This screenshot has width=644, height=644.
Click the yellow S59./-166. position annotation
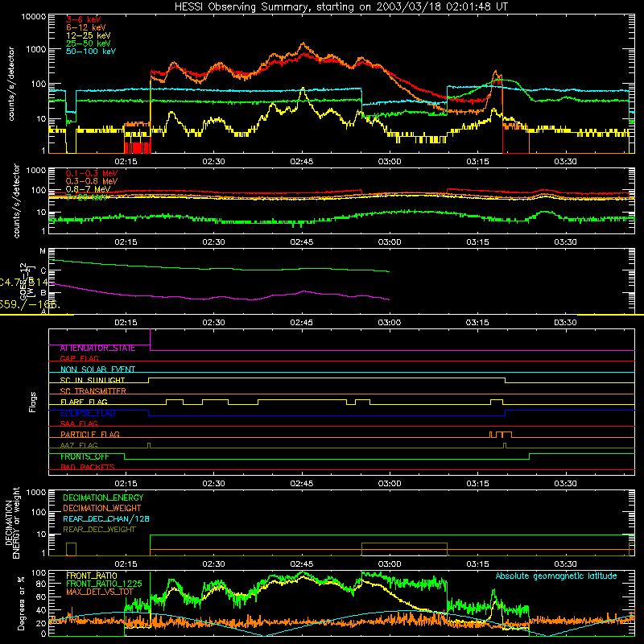(30, 305)
